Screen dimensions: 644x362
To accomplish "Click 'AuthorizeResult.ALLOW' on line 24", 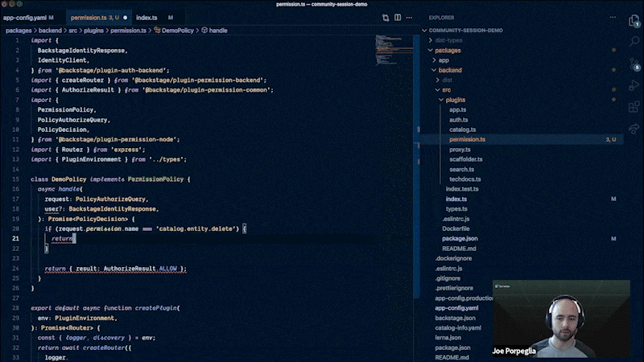I will click(140, 269).
